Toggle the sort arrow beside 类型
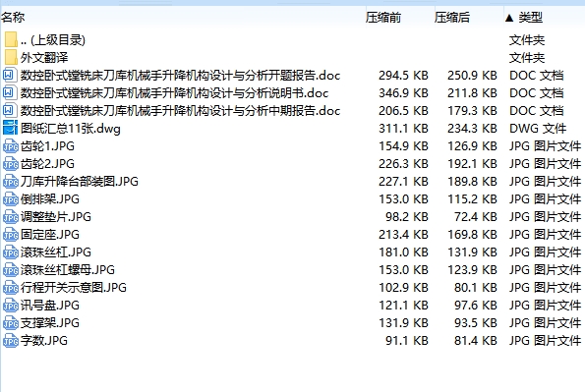 509,18
